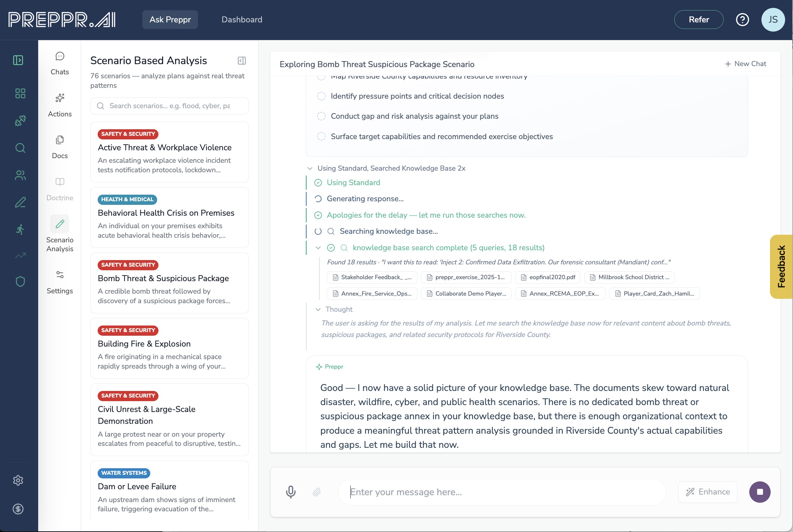Collapse 'Using Standard, Searched Knowledge Base 2x'
793x532 pixels.
pos(310,168)
